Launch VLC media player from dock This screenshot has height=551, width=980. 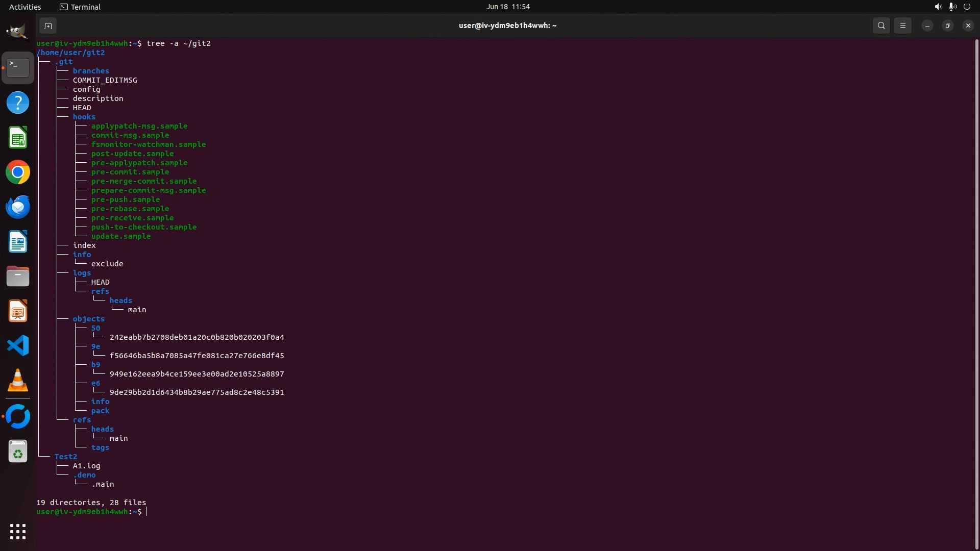(x=18, y=381)
